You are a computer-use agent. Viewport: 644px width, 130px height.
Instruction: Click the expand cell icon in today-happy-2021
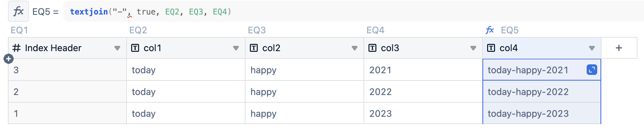[x=592, y=70]
